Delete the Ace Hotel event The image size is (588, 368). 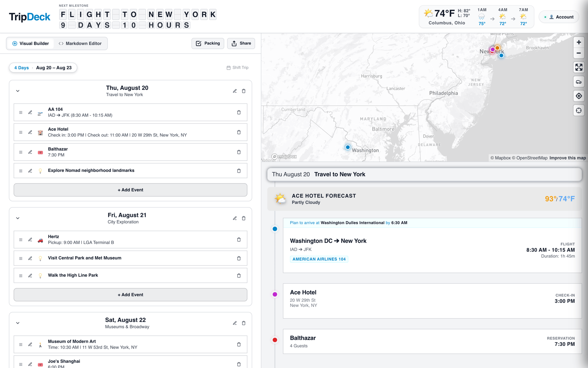tap(239, 132)
